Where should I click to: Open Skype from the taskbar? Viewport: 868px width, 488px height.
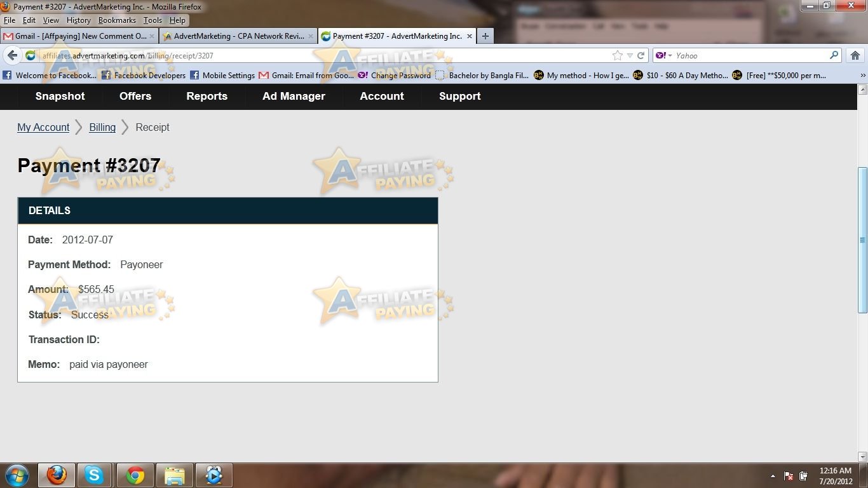pos(95,475)
